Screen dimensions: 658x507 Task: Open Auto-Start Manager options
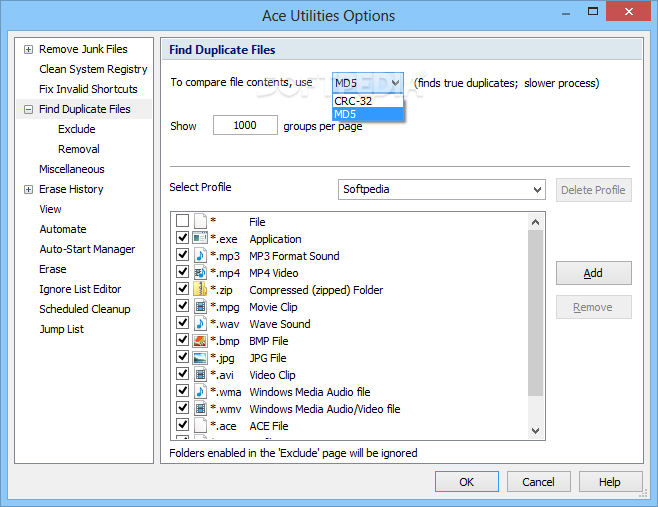pyautogui.click(x=87, y=249)
